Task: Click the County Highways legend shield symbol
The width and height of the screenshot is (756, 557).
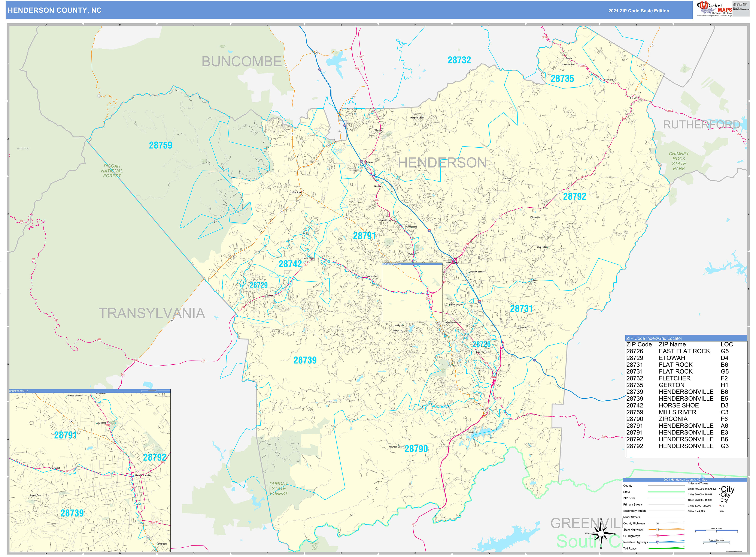Action: coord(657,523)
